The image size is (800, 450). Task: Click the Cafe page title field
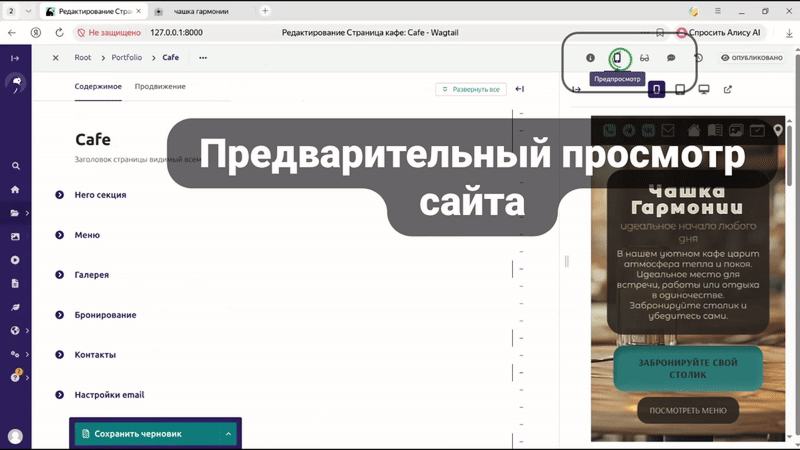coord(93,140)
